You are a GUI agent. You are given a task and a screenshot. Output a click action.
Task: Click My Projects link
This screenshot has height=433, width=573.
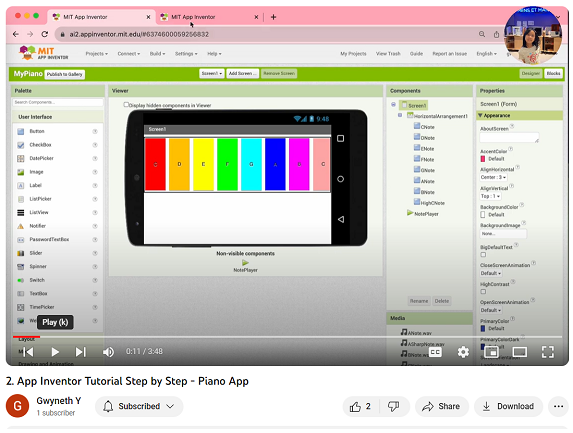pyautogui.click(x=353, y=54)
